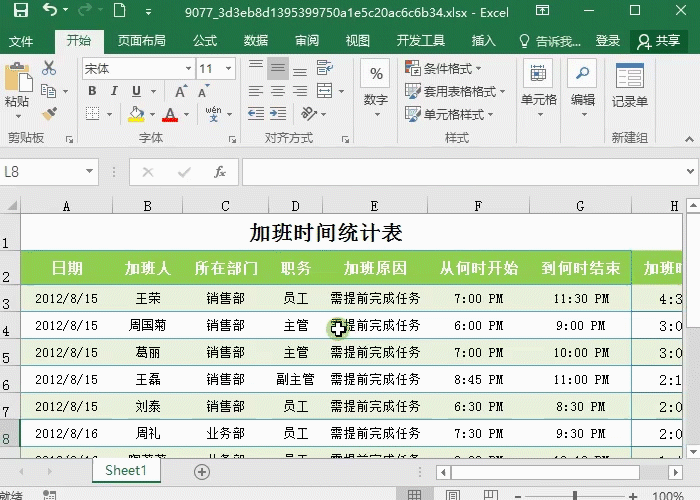The image size is (700, 500).
Task: Click the 记录单 form button
Action: coord(629,85)
